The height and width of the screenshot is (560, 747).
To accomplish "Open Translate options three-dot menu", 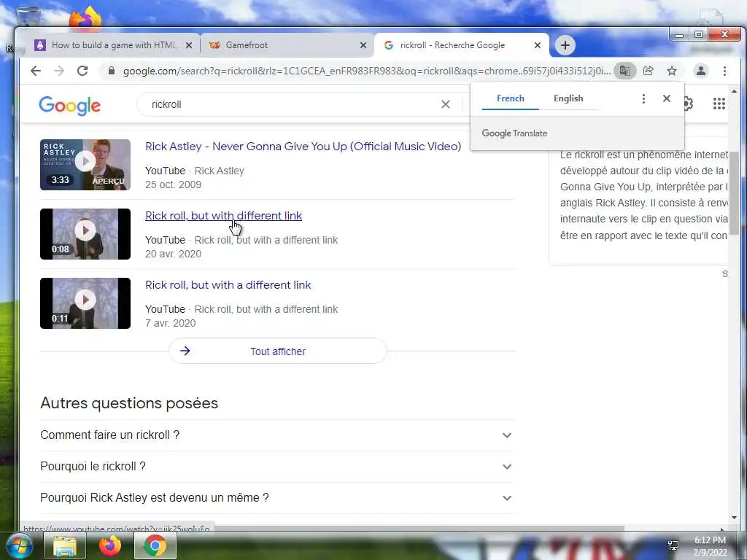I will (x=643, y=98).
